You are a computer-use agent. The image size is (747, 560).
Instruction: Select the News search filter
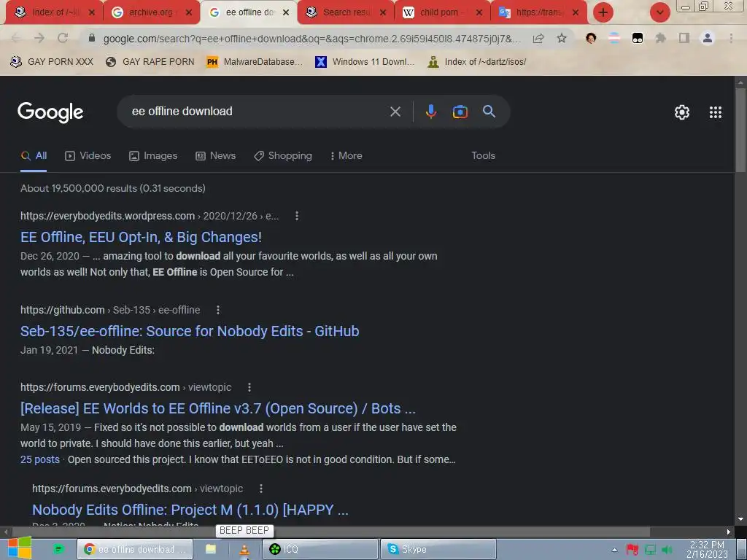216,156
